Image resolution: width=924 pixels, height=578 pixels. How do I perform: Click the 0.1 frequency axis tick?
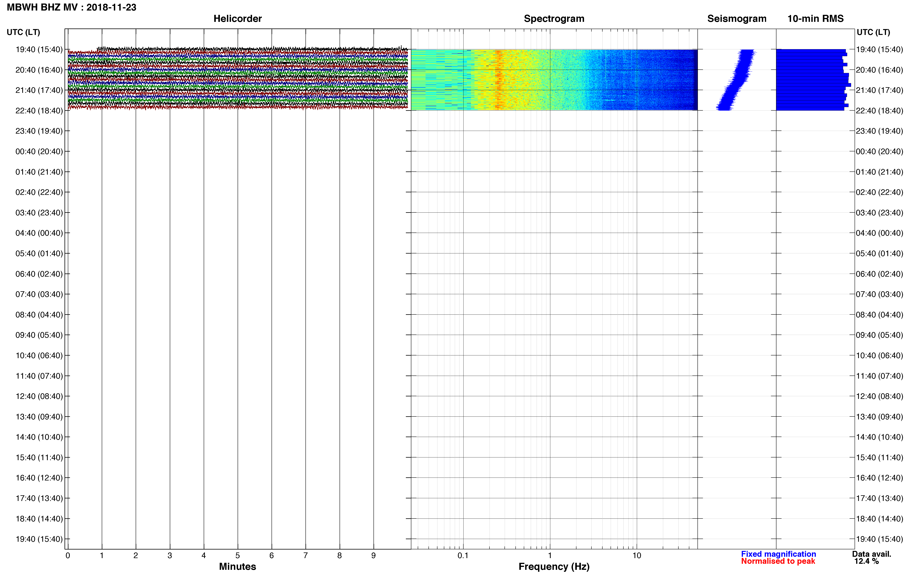point(463,556)
